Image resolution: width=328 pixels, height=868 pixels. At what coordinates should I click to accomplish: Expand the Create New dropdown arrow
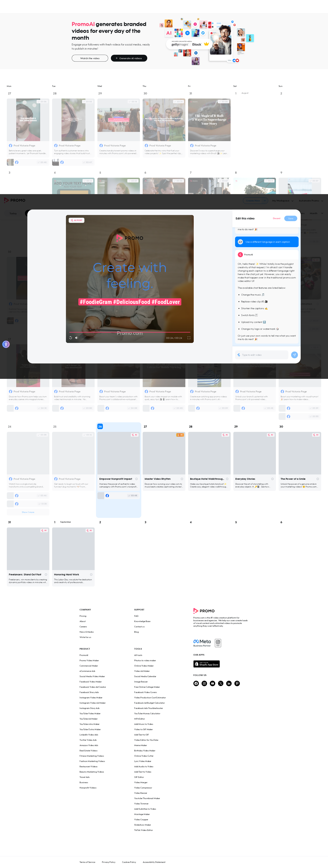265,200
